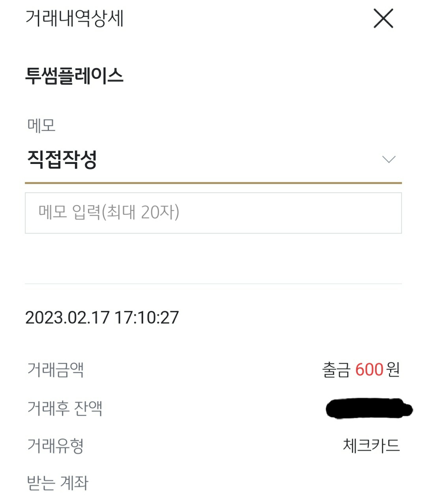The width and height of the screenshot is (426, 504).
Task: Close the 거래내역상세 screen with X
Action: 383,19
